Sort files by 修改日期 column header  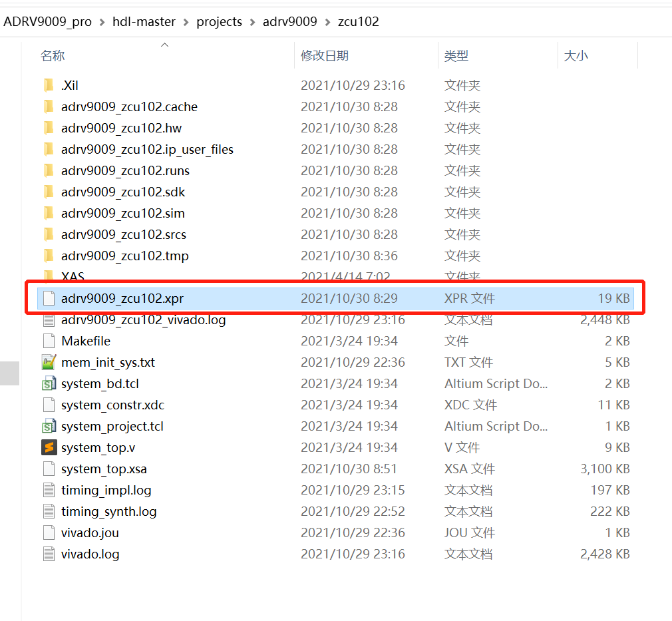325,56
